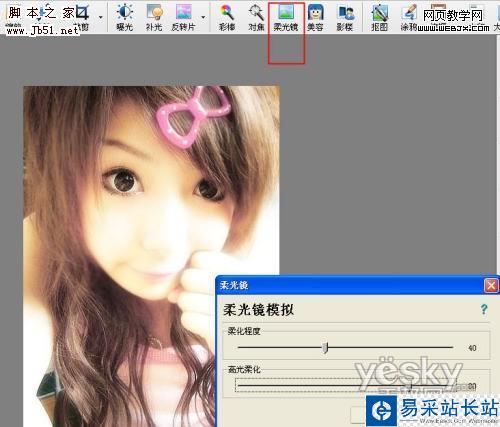The width and height of the screenshot is (500, 427).
Task: Close the 柔光镜 dialog window
Action: (491, 286)
